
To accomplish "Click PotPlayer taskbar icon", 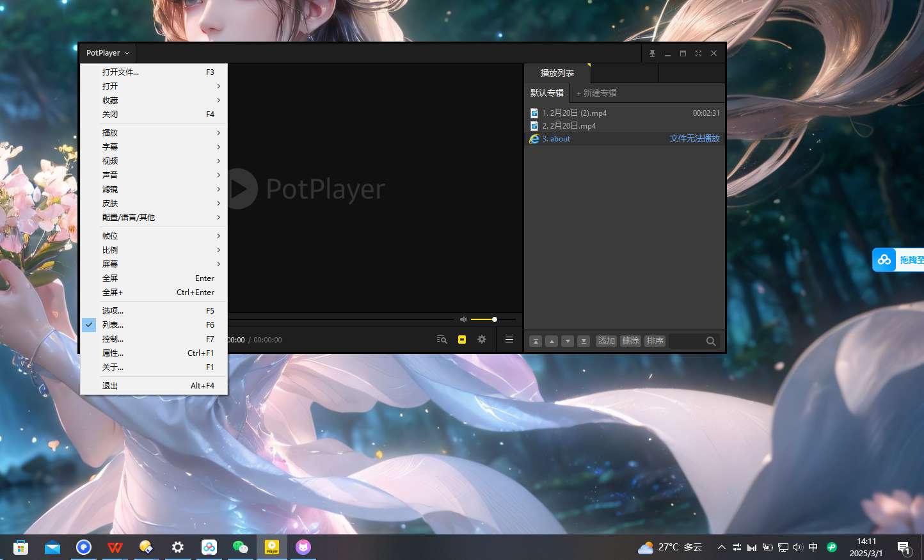I will point(272,547).
